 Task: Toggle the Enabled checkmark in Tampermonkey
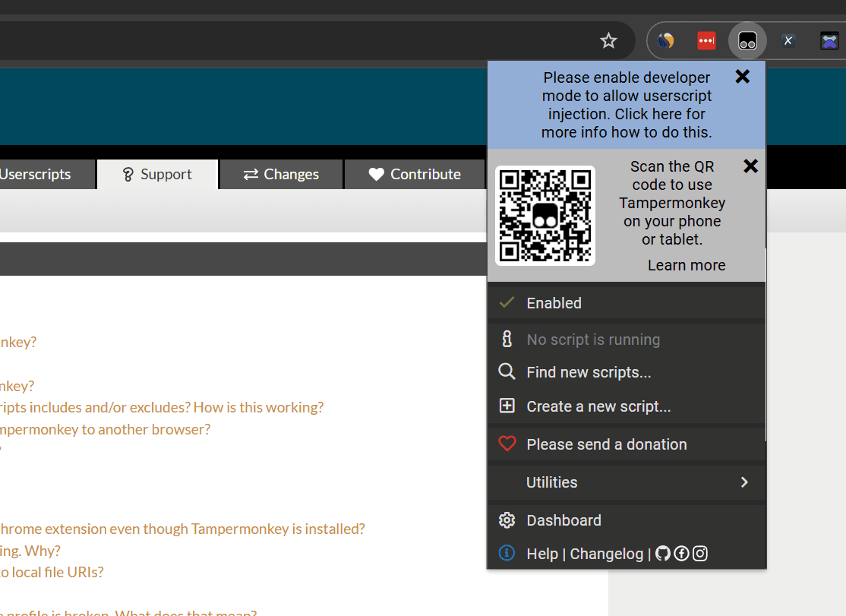pyautogui.click(x=507, y=303)
